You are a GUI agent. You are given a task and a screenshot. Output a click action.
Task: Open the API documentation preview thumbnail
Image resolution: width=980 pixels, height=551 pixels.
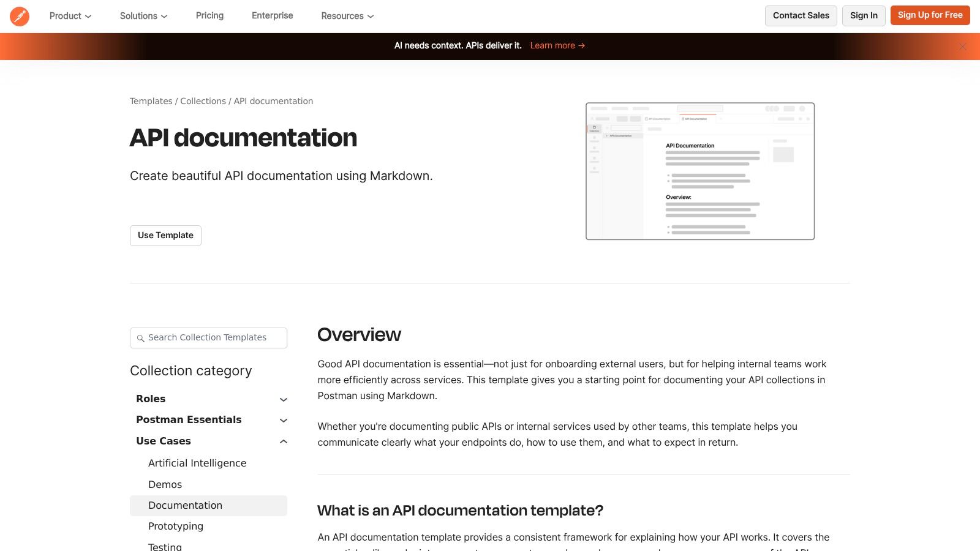click(699, 171)
